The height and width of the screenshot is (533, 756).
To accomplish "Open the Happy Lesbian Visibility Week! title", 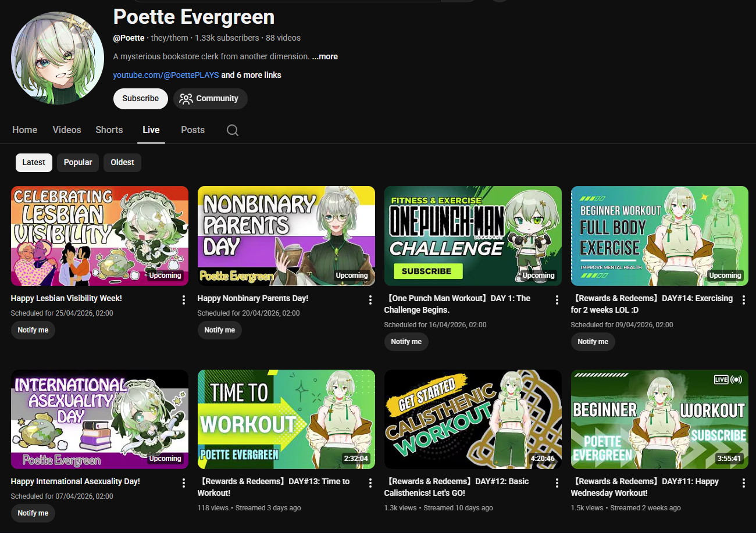I will [x=66, y=298].
